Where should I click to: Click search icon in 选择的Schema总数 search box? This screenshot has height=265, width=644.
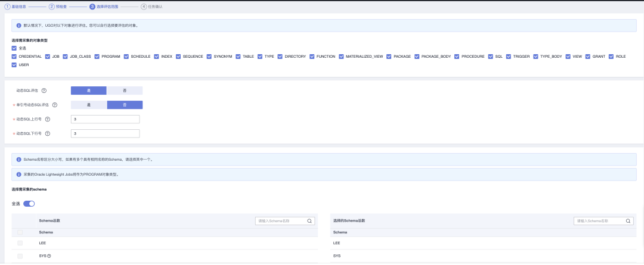[x=628, y=221]
